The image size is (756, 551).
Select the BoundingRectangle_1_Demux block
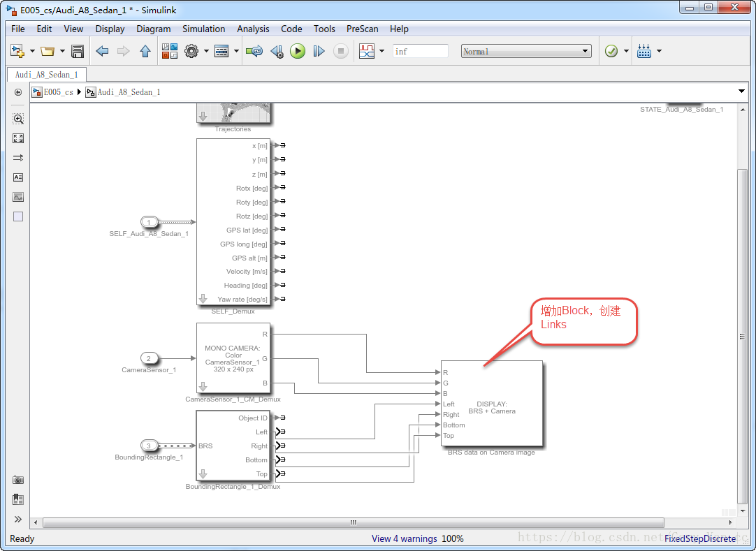click(x=233, y=446)
